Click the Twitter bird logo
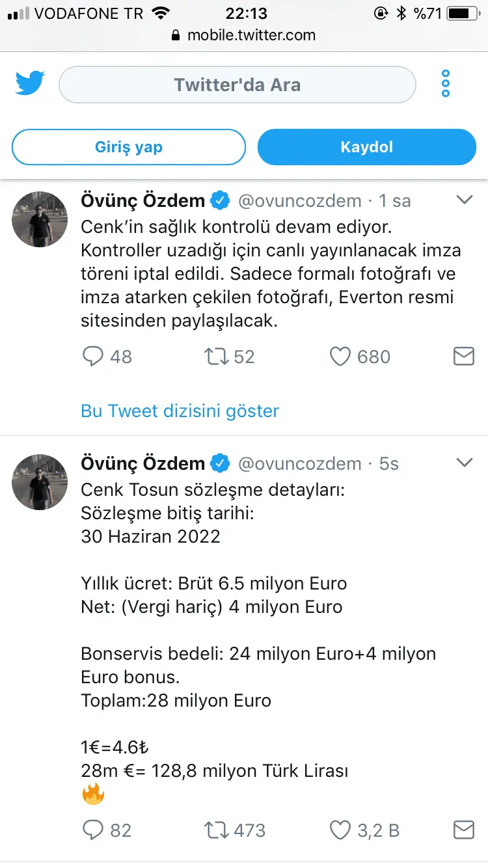Viewport: 488px width, 868px height. (x=30, y=84)
